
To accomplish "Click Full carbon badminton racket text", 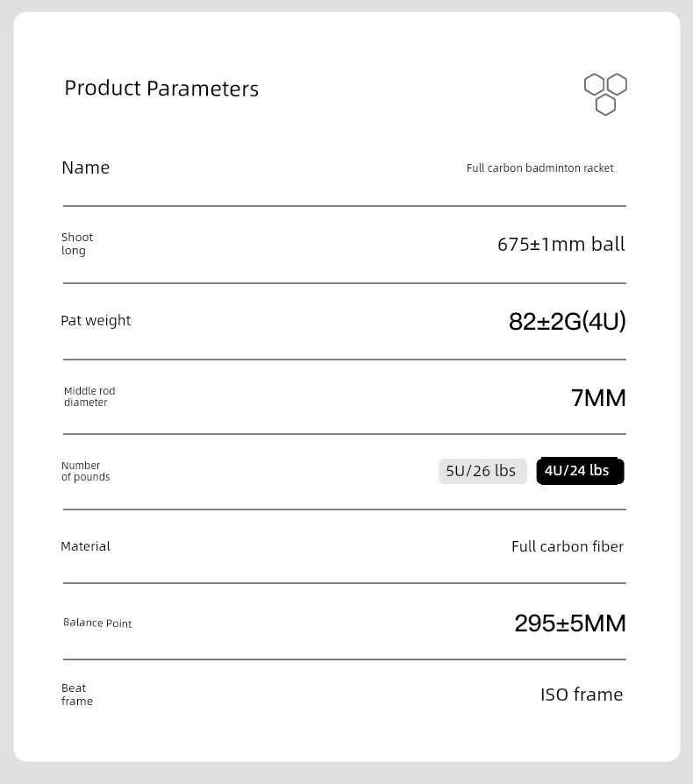I will pos(540,168).
